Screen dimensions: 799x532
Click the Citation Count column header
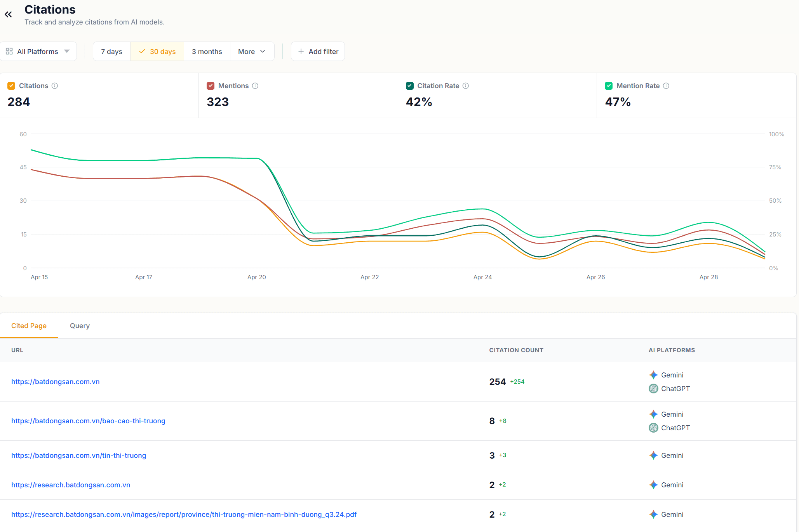tap(516, 350)
